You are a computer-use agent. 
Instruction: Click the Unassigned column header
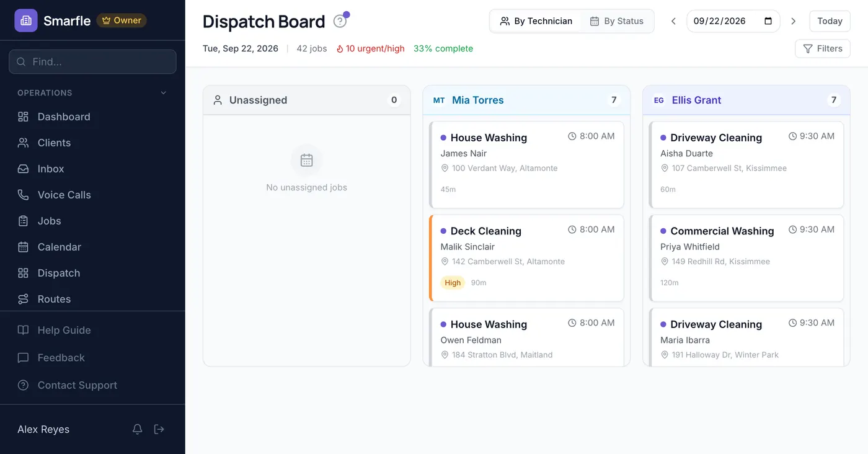click(307, 100)
